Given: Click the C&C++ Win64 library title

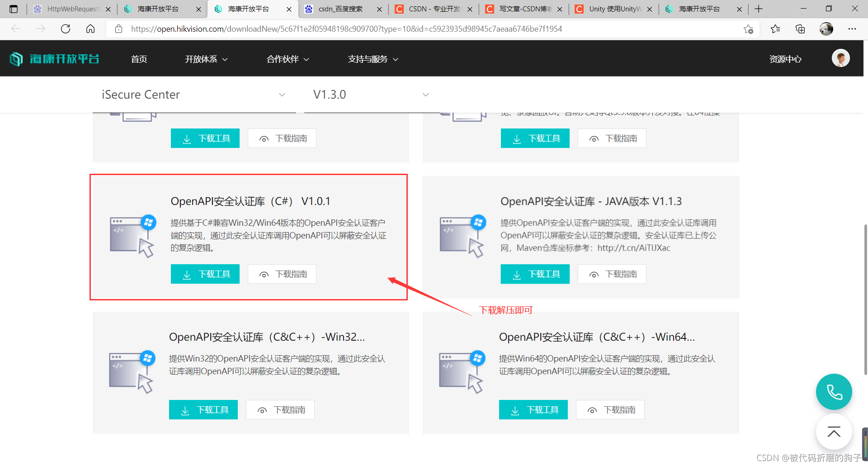Looking at the screenshot, I should point(597,337).
